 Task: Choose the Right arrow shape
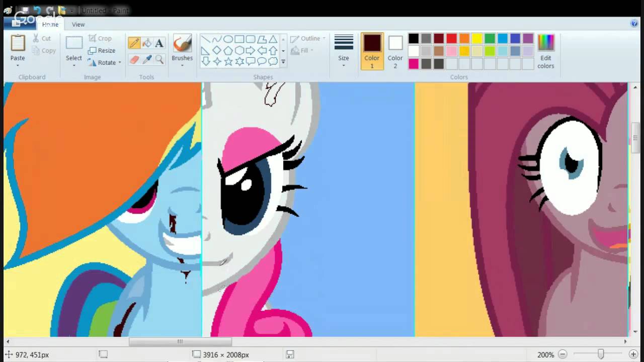(250, 50)
